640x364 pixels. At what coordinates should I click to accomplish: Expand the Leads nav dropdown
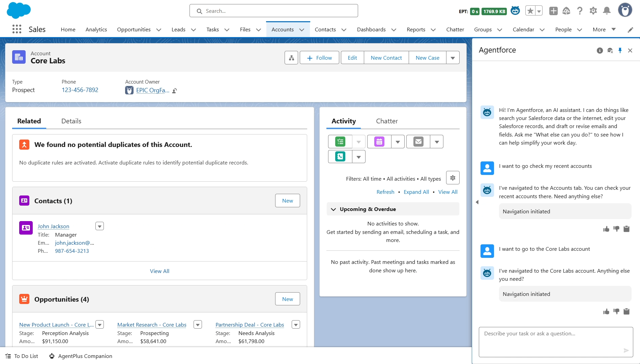(194, 30)
